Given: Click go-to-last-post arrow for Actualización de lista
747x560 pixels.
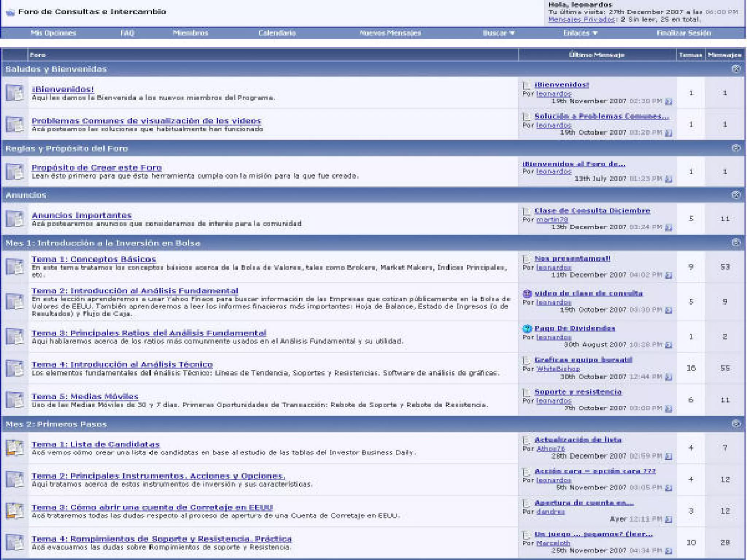Looking at the screenshot, I should point(668,456).
